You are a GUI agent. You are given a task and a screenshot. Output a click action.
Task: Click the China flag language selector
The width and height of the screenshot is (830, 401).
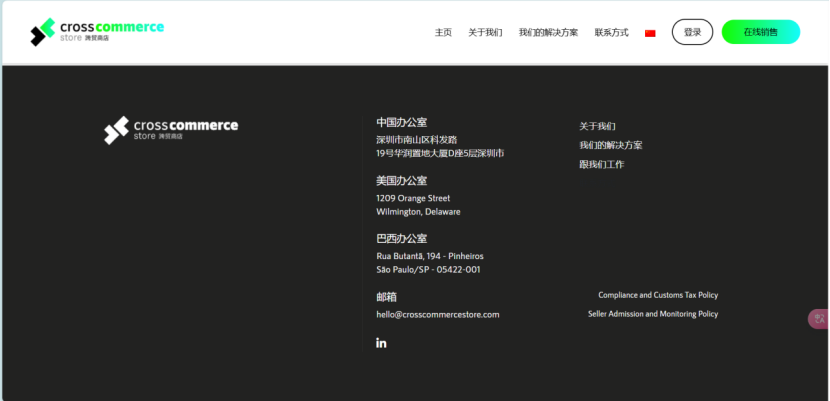(650, 33)
